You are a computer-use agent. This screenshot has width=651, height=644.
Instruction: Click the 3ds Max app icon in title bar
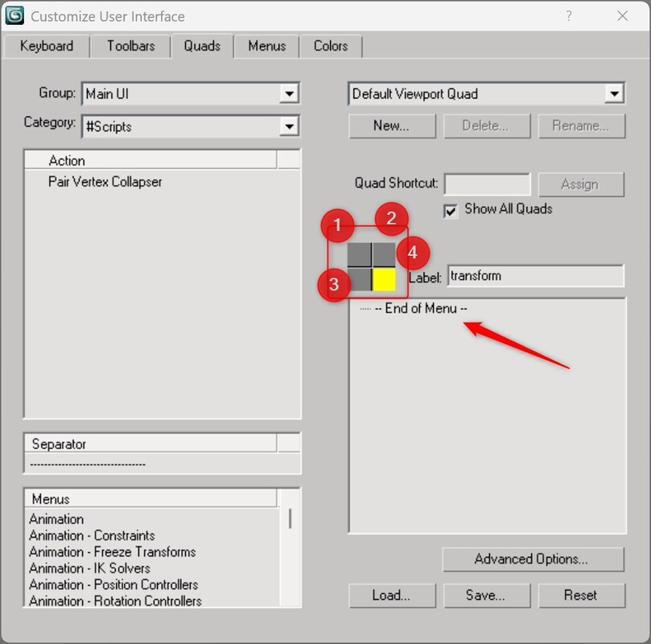(14, 15)
